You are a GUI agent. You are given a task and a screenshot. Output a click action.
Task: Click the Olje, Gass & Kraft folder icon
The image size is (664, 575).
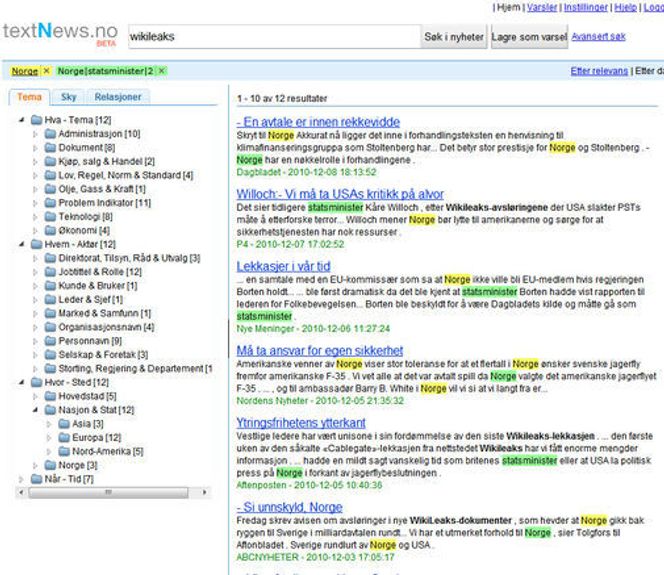(50, 189)
